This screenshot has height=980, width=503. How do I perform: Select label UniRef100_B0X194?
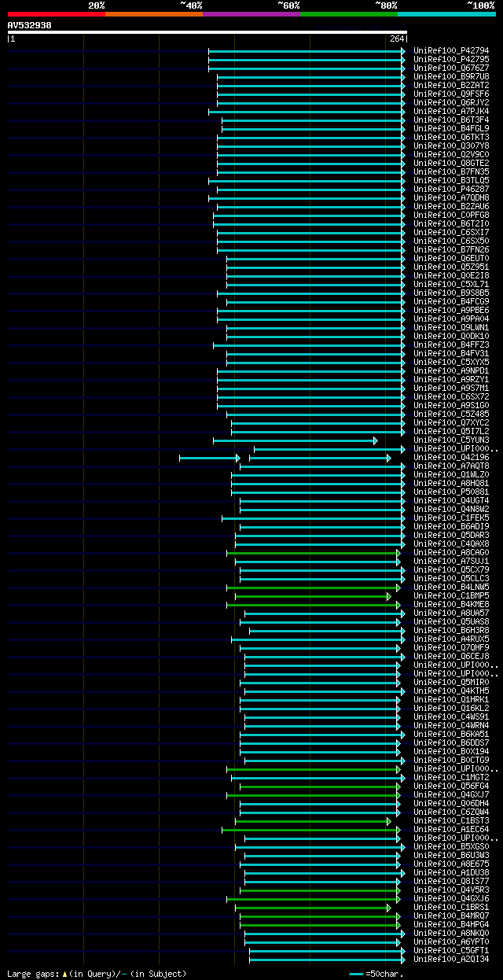point(451,752)
